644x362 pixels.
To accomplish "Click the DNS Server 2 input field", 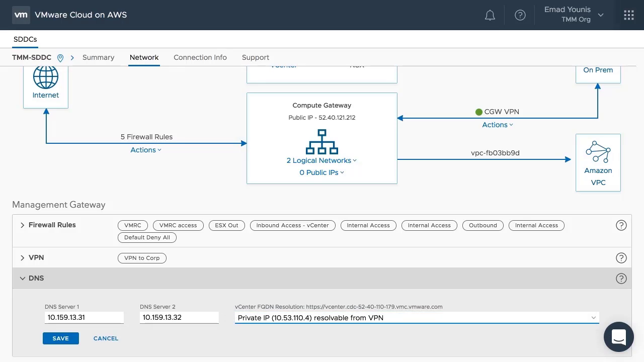I will coord(179,318).
